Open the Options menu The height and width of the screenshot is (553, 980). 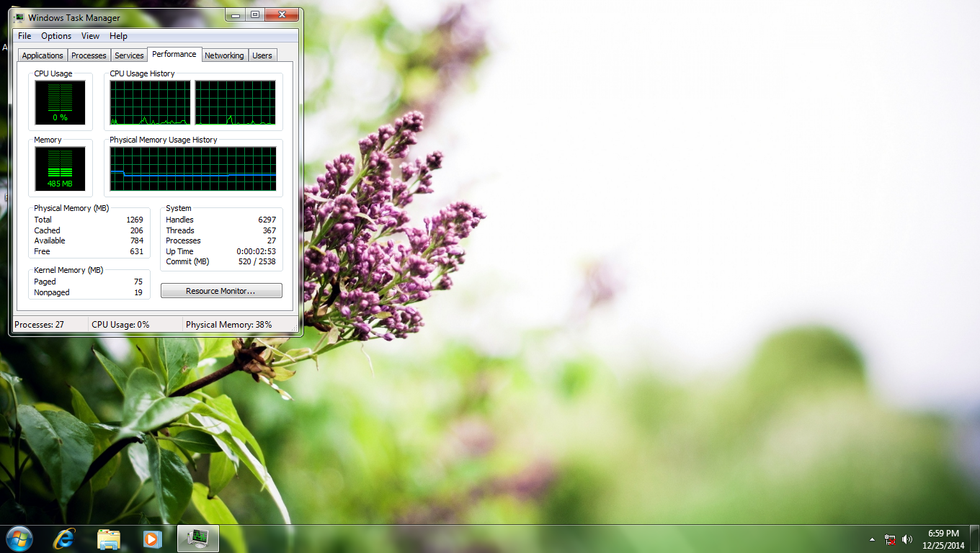coord(56,36)
